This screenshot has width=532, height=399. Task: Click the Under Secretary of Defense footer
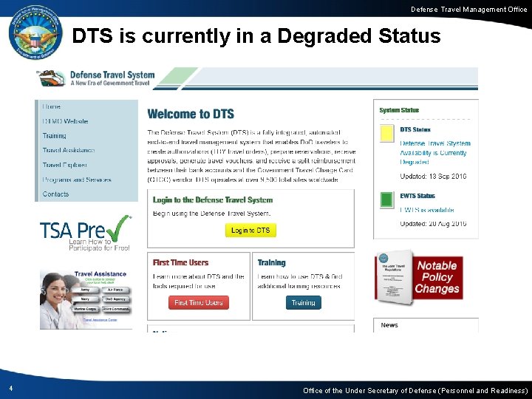(x=415, y=391)
